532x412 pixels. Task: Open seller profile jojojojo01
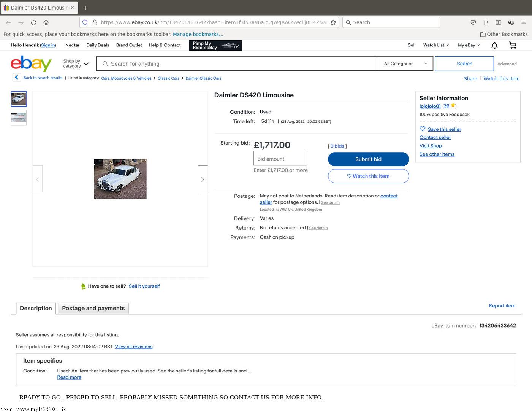click(x=430, y=106)
